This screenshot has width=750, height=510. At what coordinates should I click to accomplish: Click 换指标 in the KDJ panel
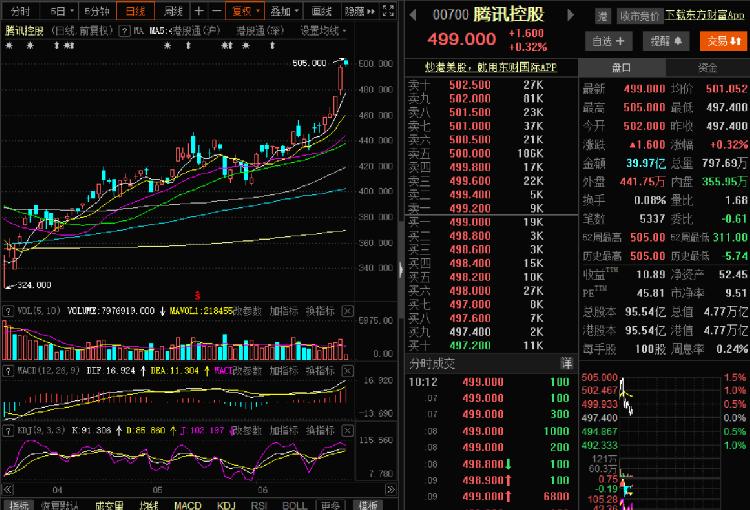point(320,431)
